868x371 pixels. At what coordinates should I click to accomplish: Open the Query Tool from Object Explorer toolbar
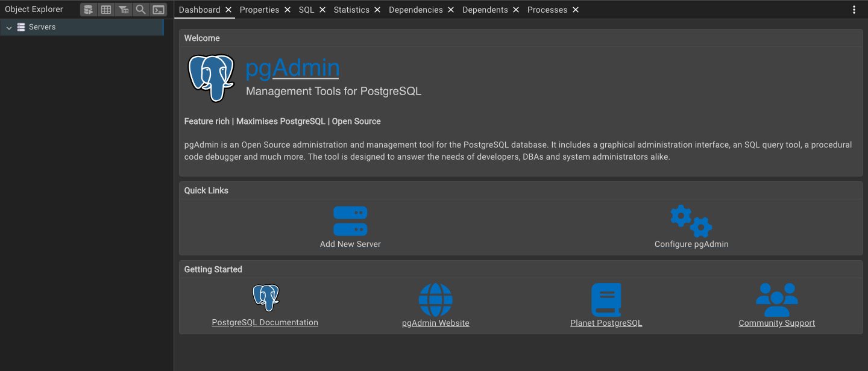tap(89, 10)
